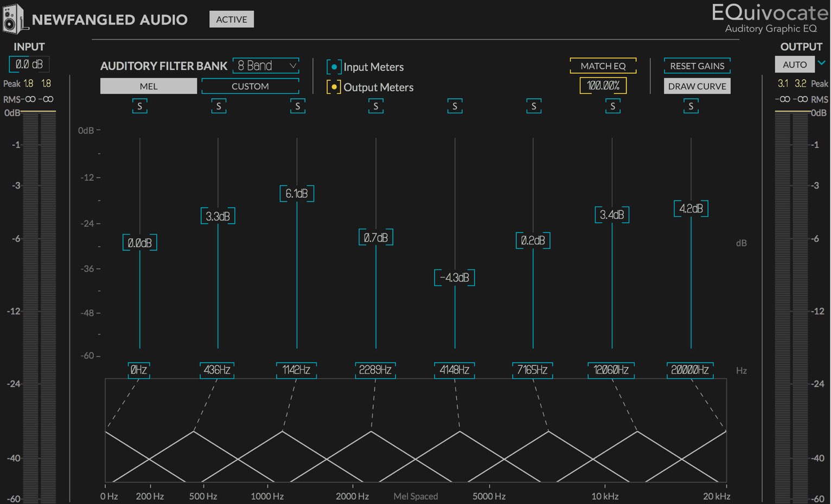Select the MEL filter bank tab

point(149,86)
